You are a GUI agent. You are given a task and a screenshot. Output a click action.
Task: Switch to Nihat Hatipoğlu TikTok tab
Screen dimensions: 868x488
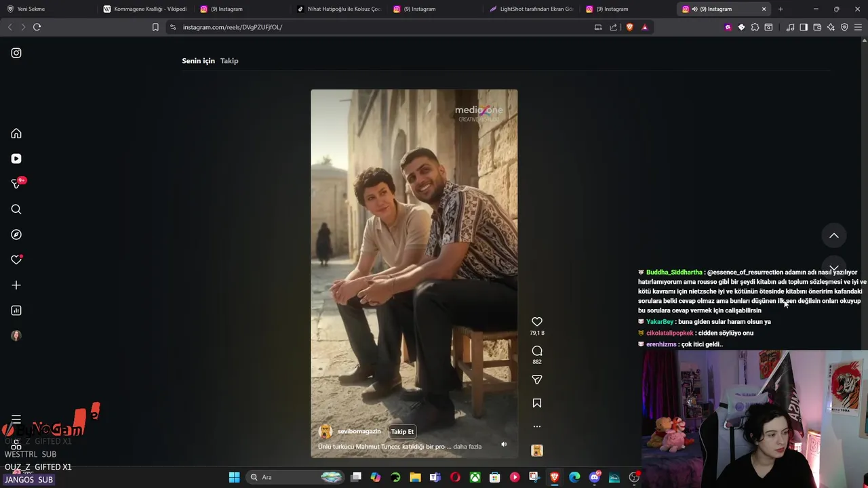(340, 9)
